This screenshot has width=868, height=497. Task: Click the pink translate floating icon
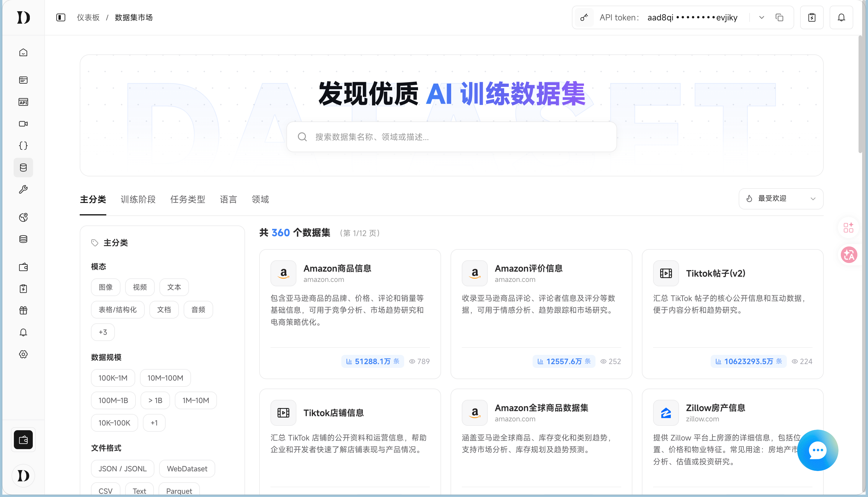pos(849,255)
